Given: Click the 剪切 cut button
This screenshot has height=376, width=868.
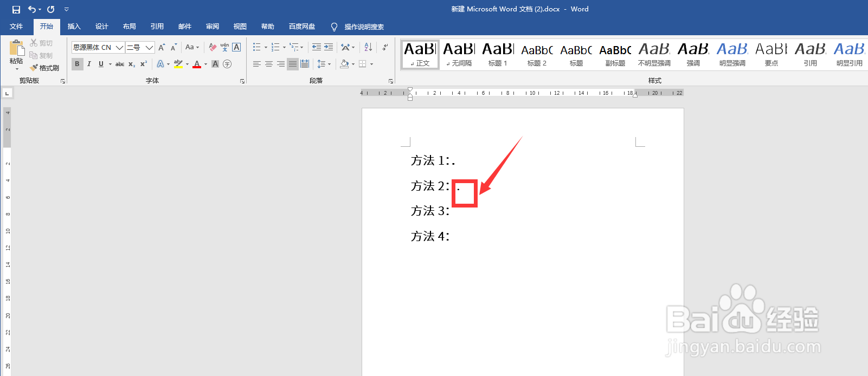Looking at the screenshot, I should (x=41, y=43).
